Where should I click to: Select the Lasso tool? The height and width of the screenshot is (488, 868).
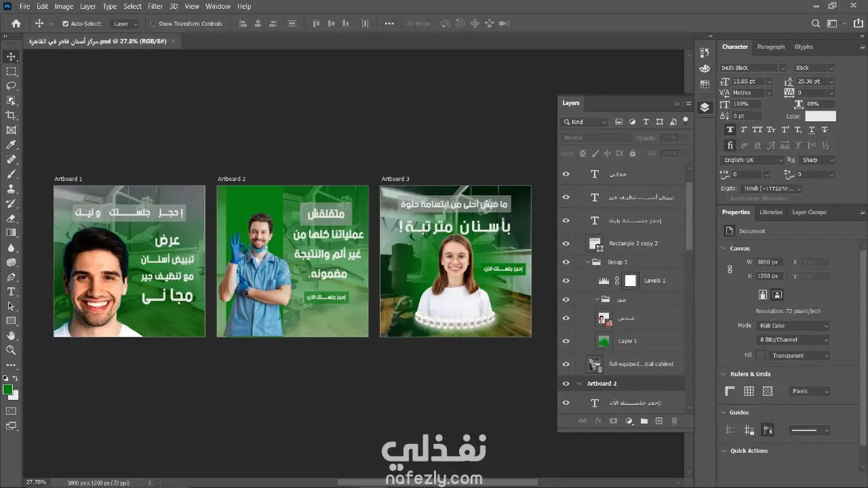coord(11,86)
